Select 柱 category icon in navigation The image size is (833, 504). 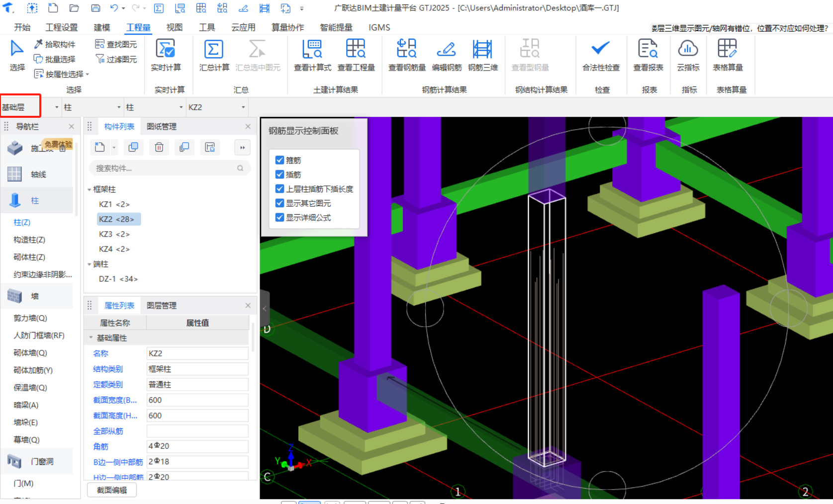(15, 200)
